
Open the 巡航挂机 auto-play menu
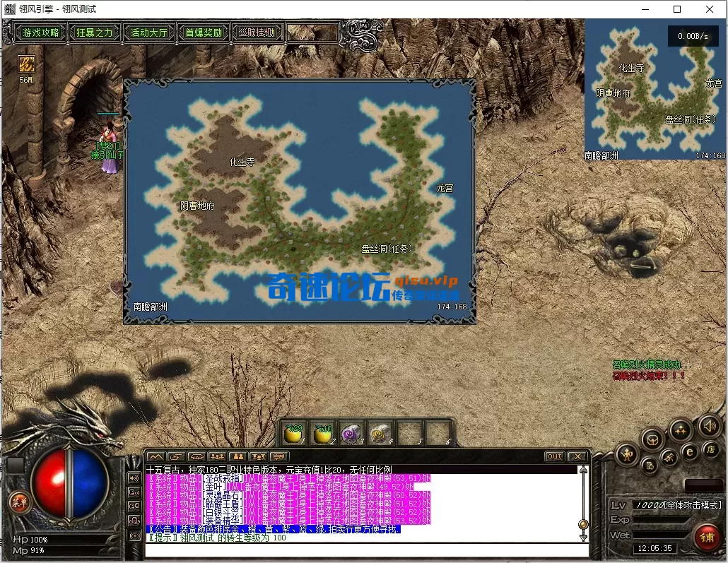pos(257,32)
